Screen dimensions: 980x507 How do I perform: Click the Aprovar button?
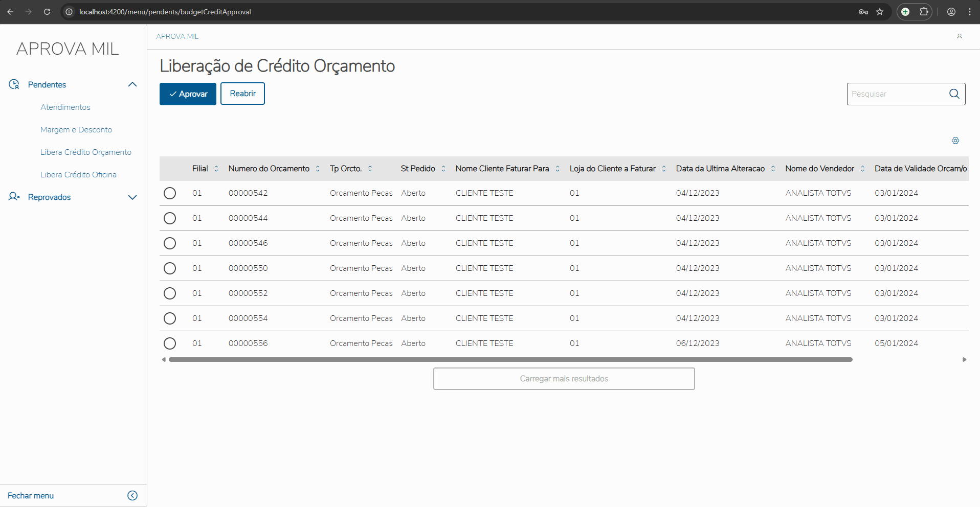[188, 94]
